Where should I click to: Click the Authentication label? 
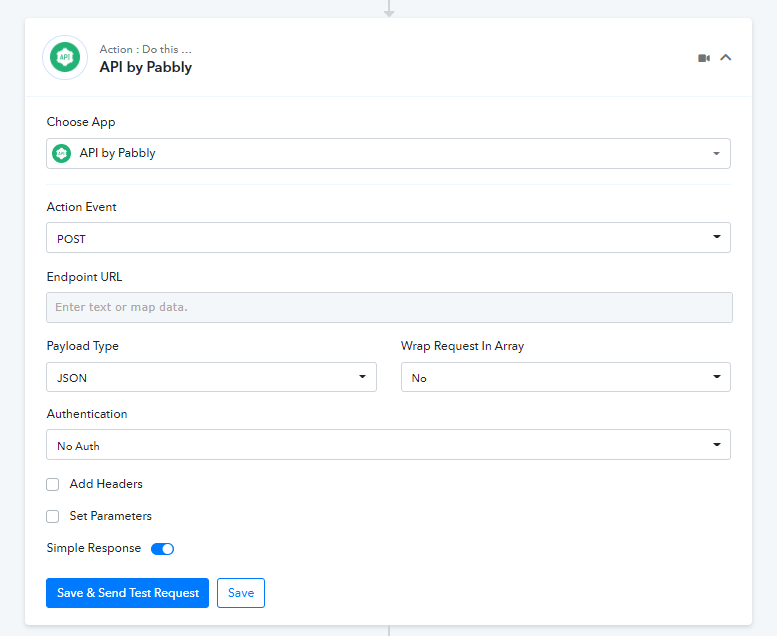87,414
